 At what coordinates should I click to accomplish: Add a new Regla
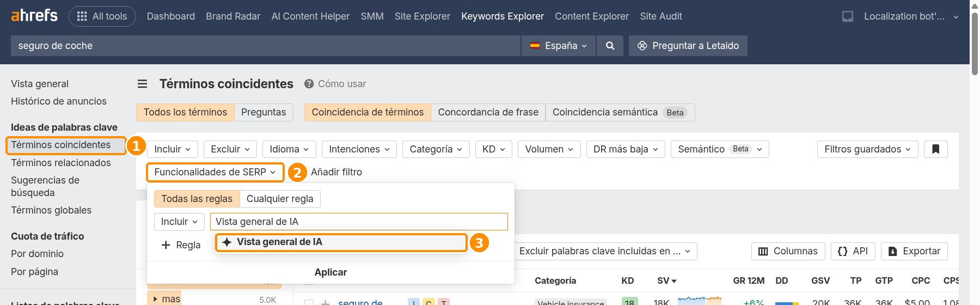coord(181,245)
